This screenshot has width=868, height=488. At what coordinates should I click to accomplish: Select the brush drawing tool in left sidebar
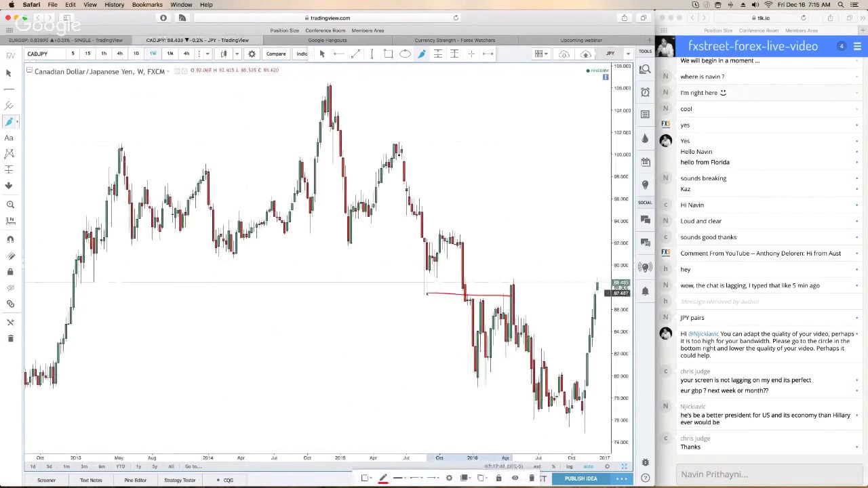pyautogui.click(x=9, y=121)
